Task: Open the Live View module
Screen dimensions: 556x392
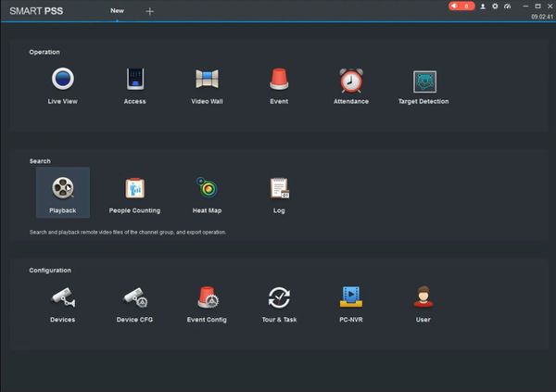Action: click(x=63, y=85)
